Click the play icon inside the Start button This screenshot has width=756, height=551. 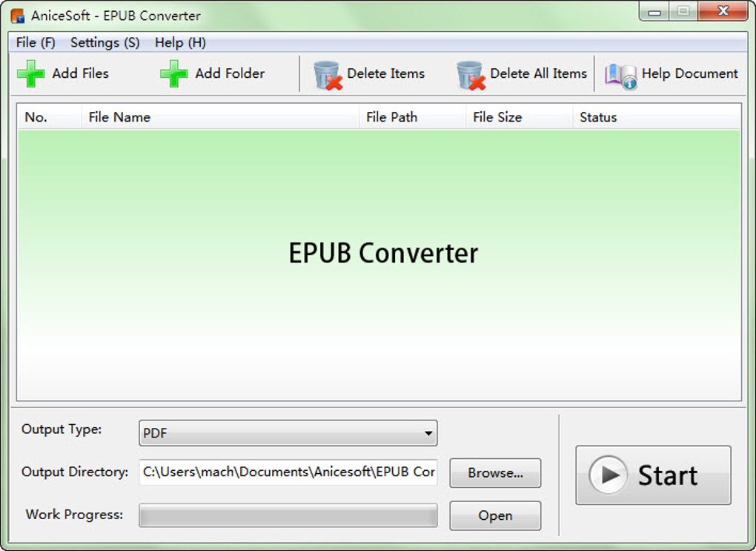608,475
